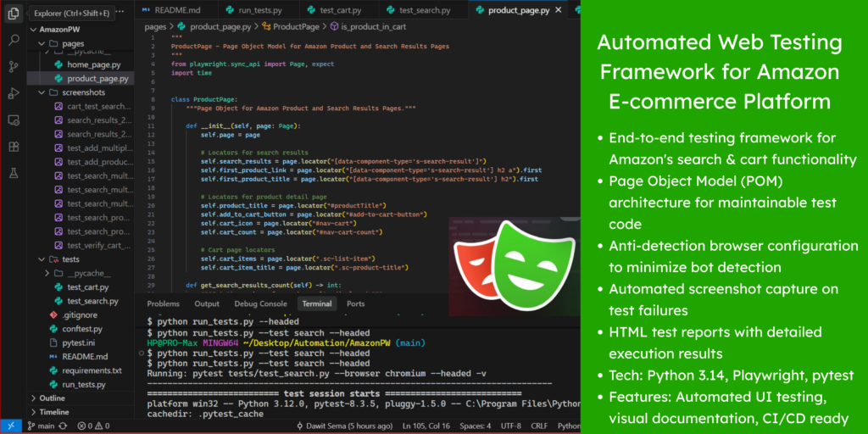Switch to test_search.py editor tab
Viewport: 868px width, 434px height.
(424, 10)
